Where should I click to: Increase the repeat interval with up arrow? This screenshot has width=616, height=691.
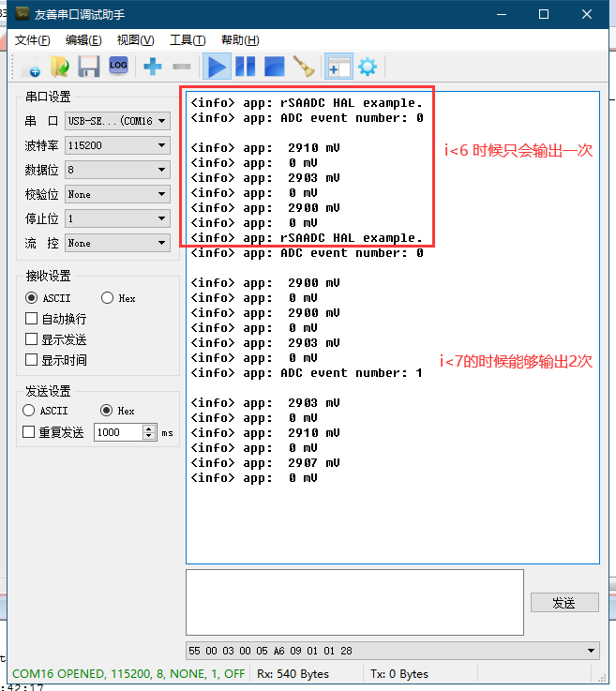click(149, 428)
